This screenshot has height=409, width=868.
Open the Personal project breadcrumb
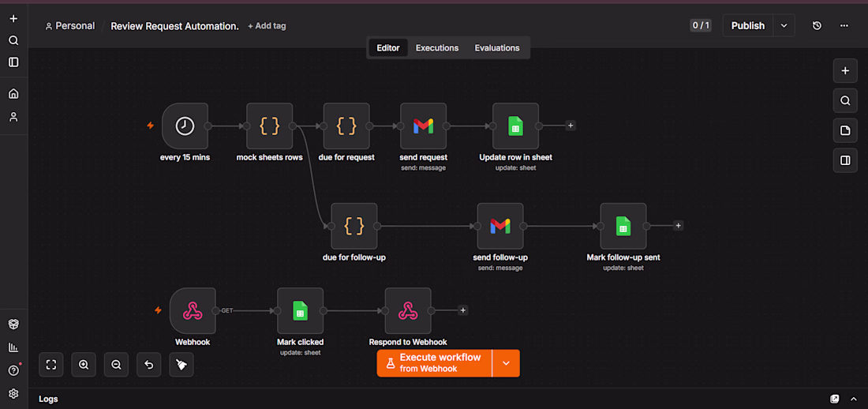70,26
